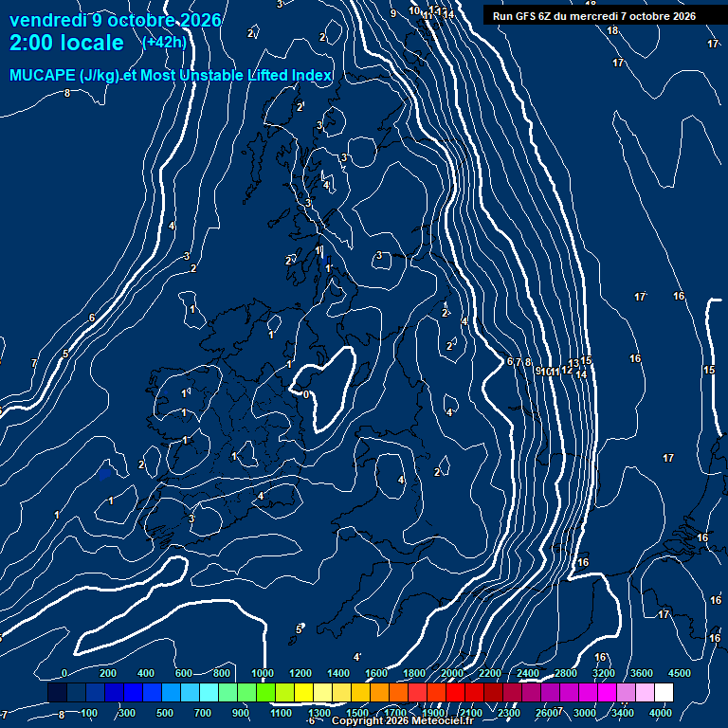Click the date text "vendredi 9 octobre 2026"
Viewport: 728px width, 728px height.
tap(115, 21)
